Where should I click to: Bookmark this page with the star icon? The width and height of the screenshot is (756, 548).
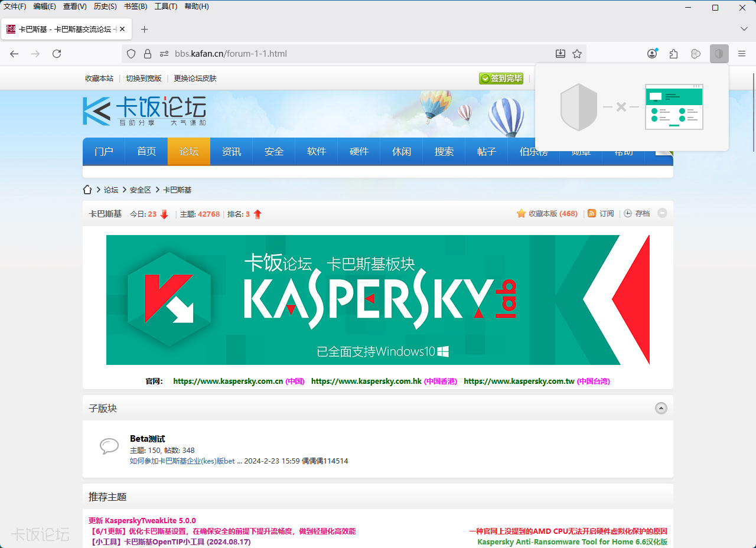[x=577, y=54]
